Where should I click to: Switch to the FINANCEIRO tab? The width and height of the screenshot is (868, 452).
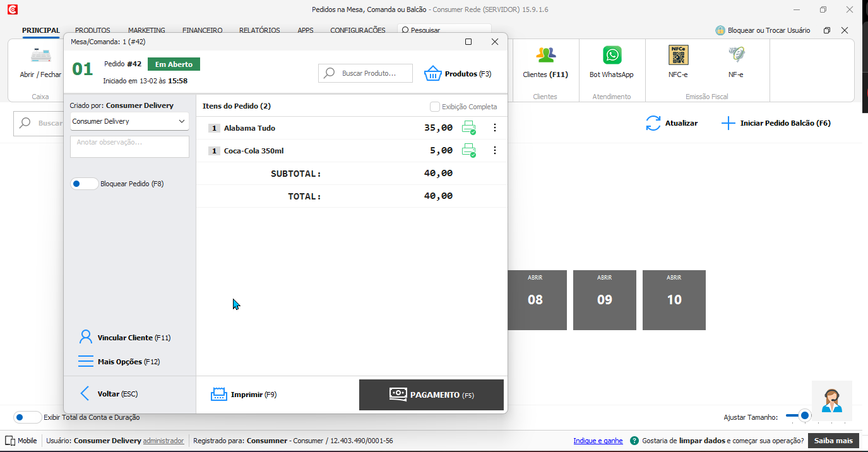[202, 30]
